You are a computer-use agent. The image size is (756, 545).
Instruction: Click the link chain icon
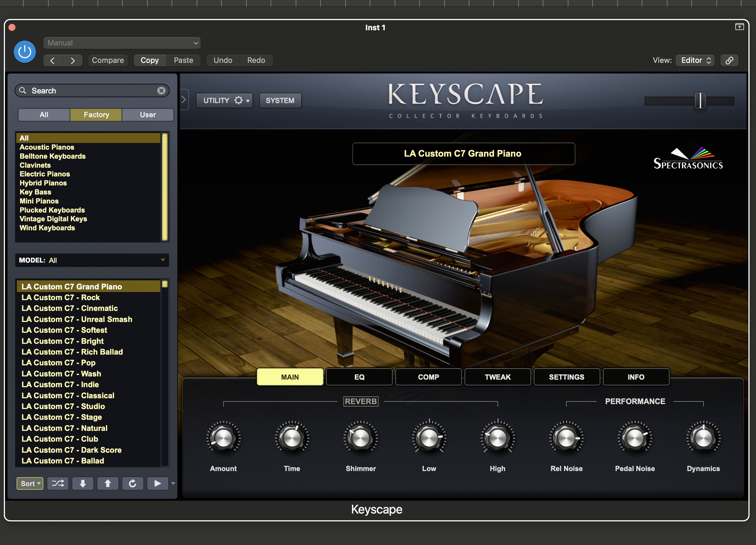pyautogui.click(x=729, y=60)
